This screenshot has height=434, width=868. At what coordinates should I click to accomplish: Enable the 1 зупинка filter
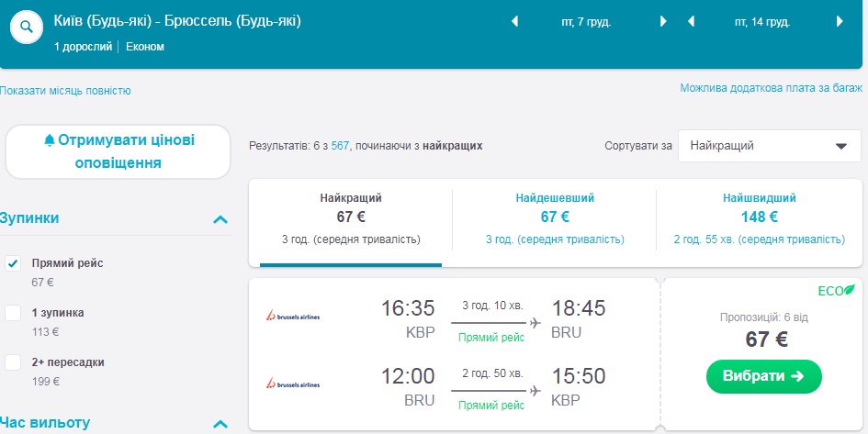(14, 313)
